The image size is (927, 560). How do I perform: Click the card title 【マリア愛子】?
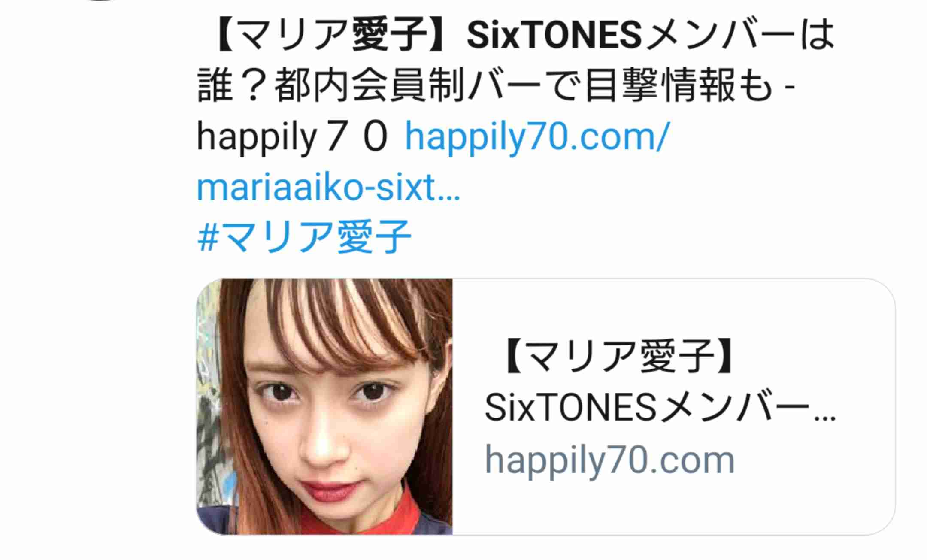coord(618,356)
